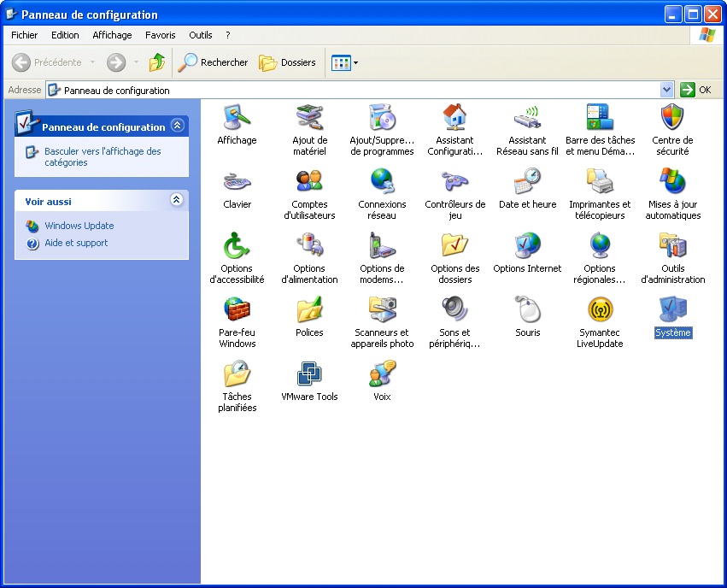Open Tâches planifiées folder icon
Image resolution: width=727 pixels, height=588 pixels.
[237, 373]
